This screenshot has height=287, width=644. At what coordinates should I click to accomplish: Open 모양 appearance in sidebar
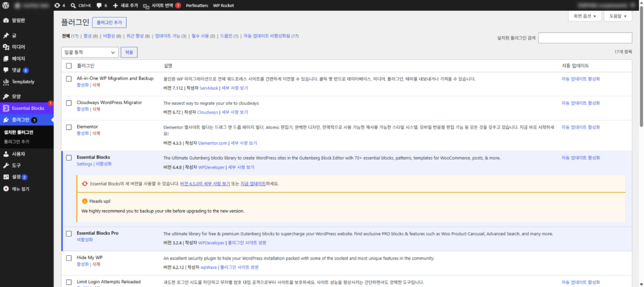click(x=27, y=97)
